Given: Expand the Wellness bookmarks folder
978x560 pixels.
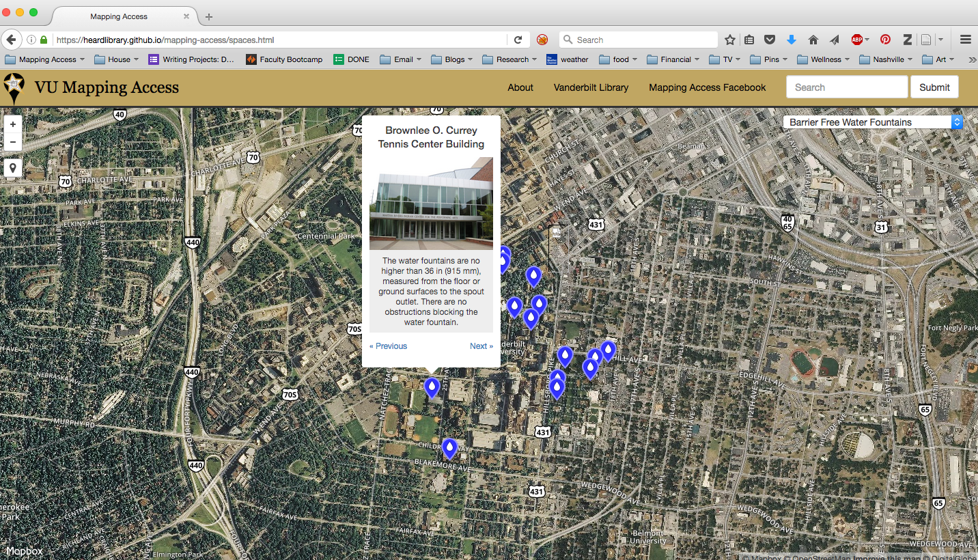Looking at the screenshot, I should 824,59.
